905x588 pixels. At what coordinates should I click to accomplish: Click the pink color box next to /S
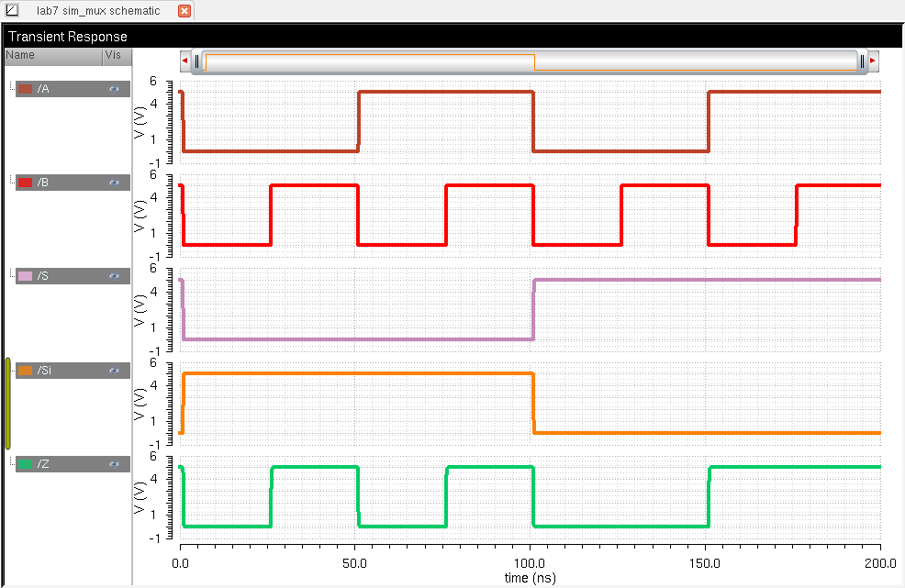26,276
